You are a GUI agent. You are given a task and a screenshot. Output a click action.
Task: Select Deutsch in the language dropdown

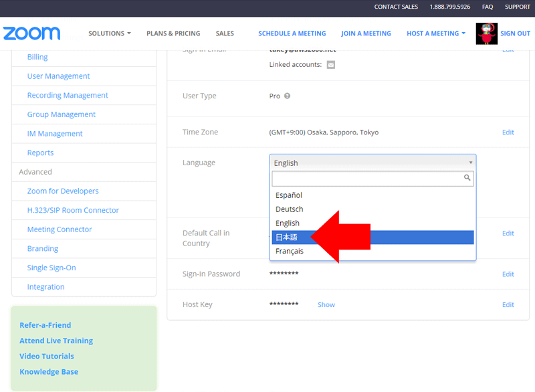[290, 209]
